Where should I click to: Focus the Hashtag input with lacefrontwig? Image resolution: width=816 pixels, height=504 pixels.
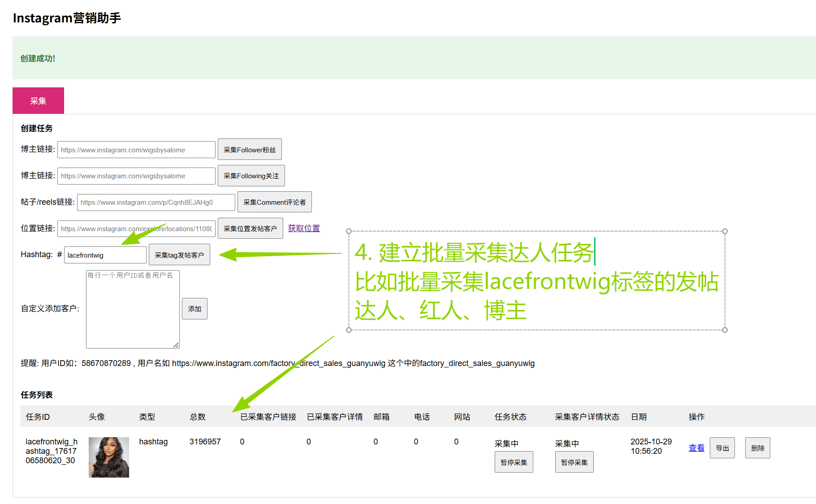pos(105,255)
